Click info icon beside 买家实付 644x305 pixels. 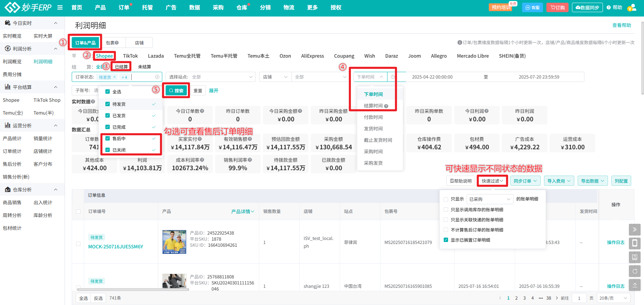coord(200,139)
